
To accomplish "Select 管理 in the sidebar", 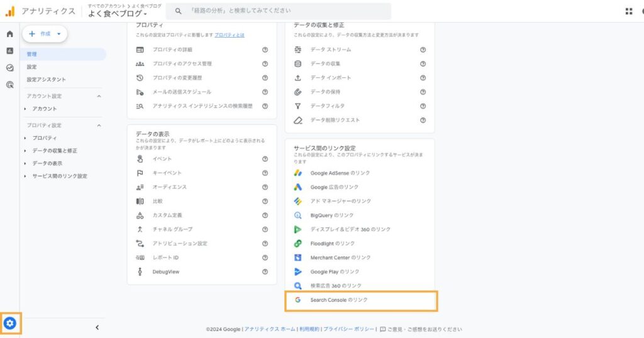I will click(64, 54).
